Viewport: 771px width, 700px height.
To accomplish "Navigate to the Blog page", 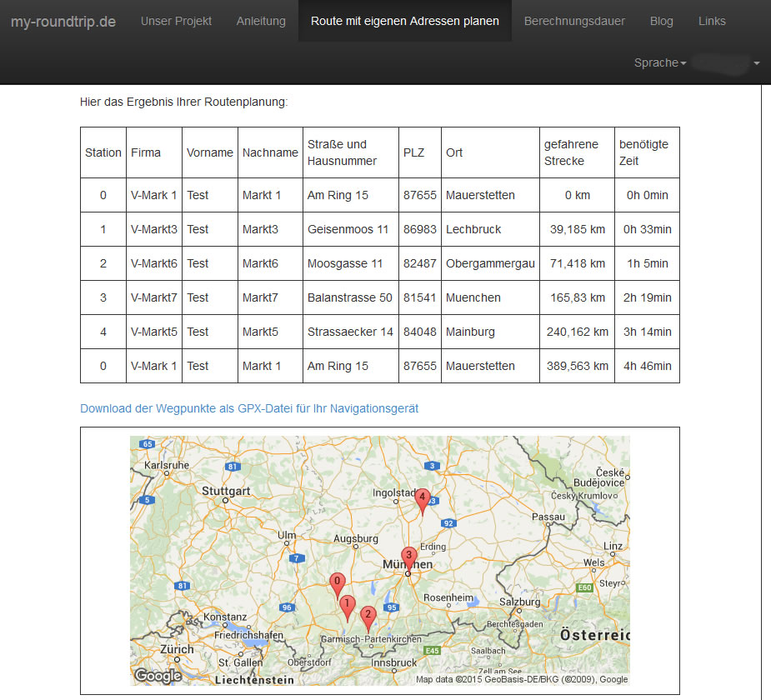I will [661, 21].
